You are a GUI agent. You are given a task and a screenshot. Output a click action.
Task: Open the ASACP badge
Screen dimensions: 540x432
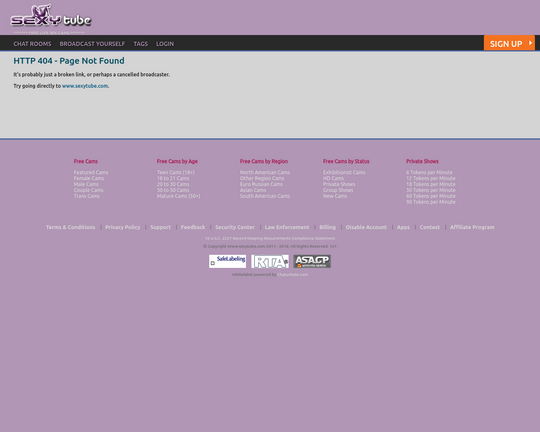(x=312, y=261)
